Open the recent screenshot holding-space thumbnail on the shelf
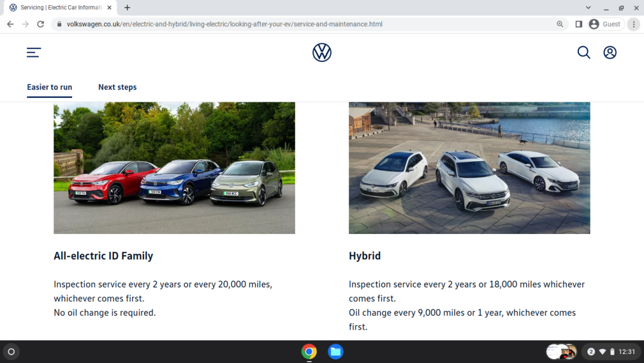 562,351
